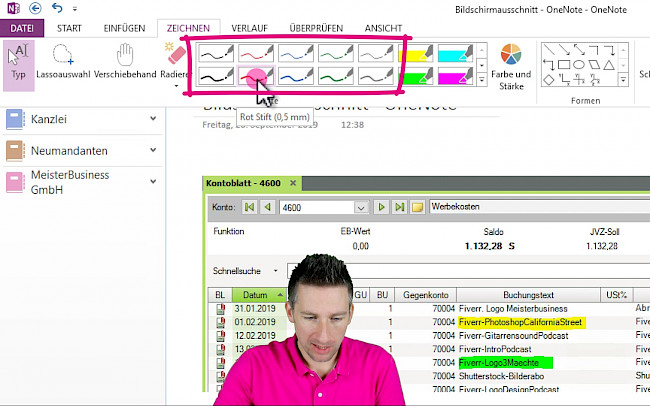This screenshot has height=406, width=650.
Task: Select the rectangle shape
Action: [x=564, y=65]
